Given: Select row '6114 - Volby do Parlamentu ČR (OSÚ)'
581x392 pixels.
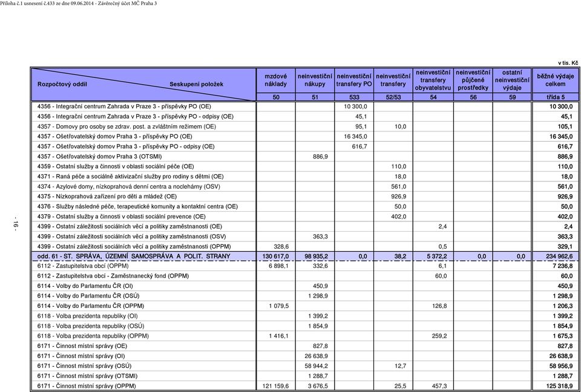Looking at the screenshot, I should (304, 296).
